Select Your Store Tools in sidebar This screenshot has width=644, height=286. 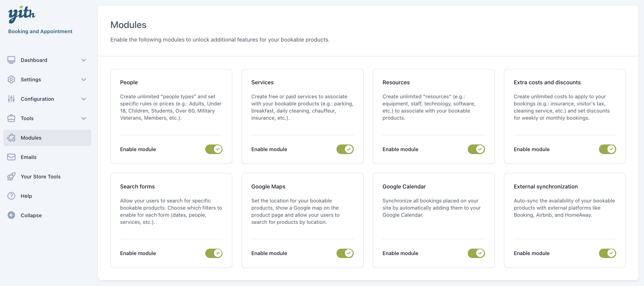point(41,177)
